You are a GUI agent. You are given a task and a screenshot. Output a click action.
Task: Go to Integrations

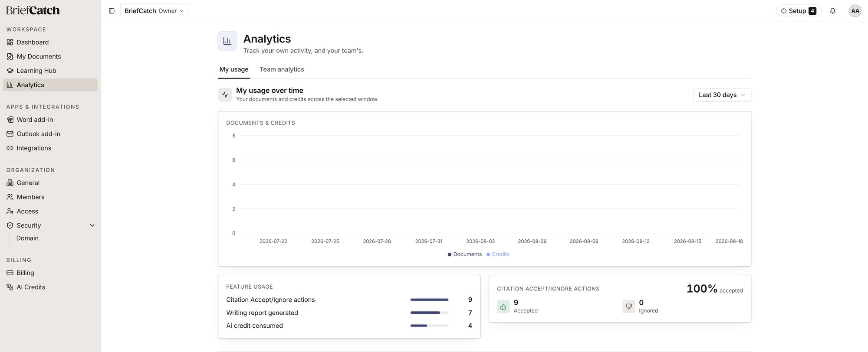(x=50, y=148)
